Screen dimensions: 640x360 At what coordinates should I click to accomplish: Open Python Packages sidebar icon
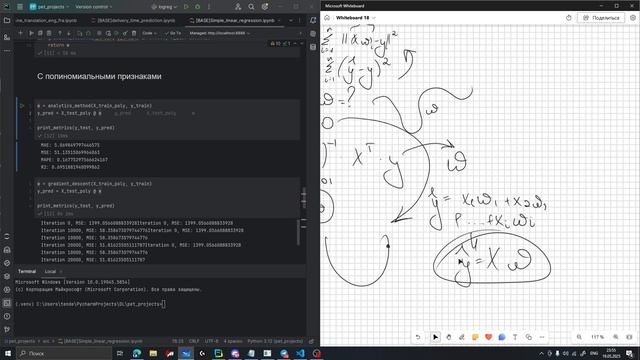(x=7, y=276)
